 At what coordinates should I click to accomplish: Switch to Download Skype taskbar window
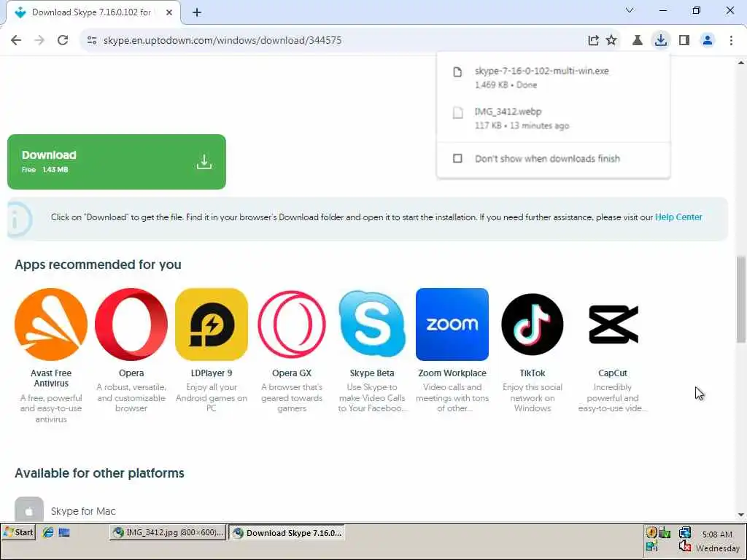point(286,532)
